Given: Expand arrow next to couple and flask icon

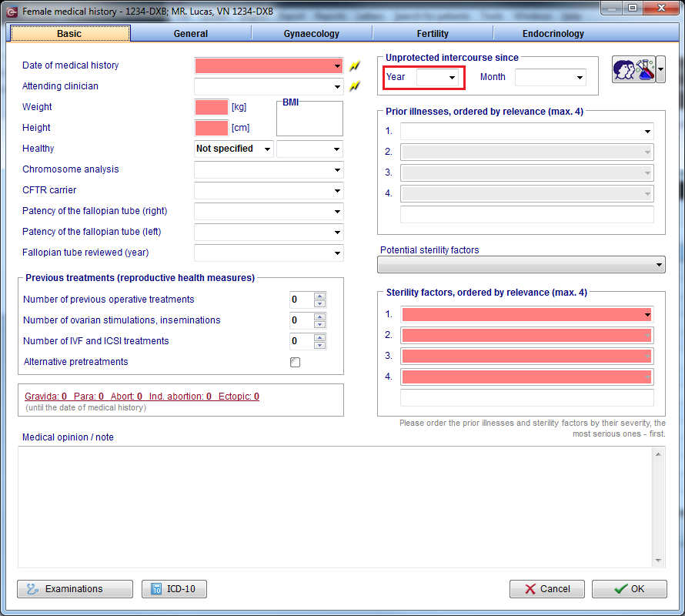Looking at the screenshot, I should 660,69.
